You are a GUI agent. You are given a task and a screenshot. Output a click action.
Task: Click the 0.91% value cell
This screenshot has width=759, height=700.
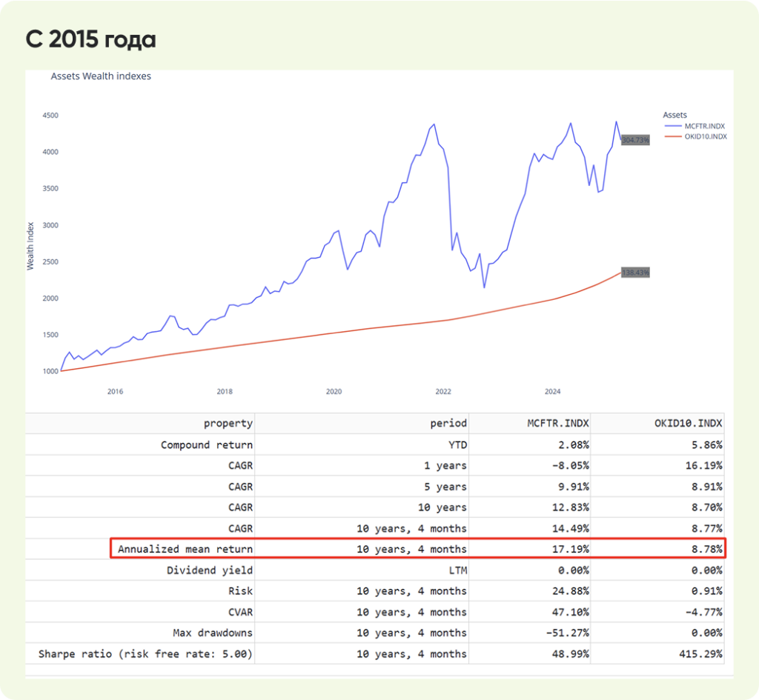(x=706, y=591)
